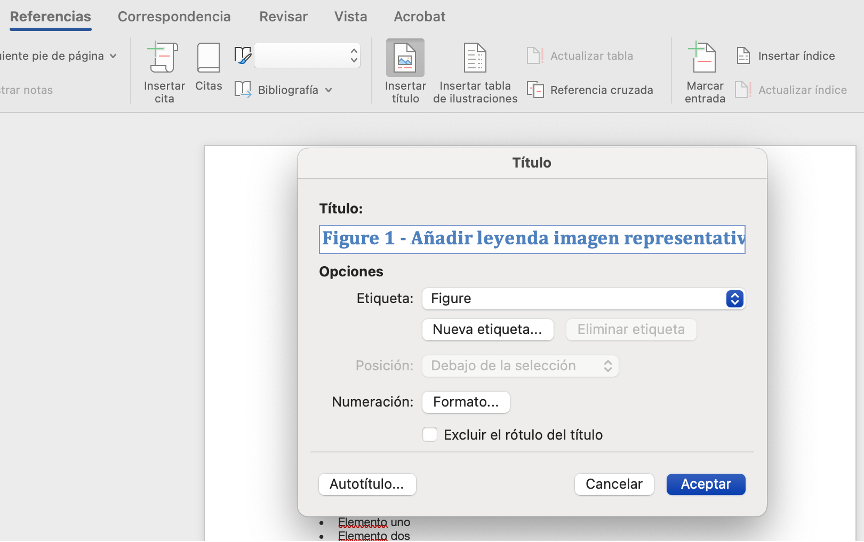Open the Revisar tab

283,16
